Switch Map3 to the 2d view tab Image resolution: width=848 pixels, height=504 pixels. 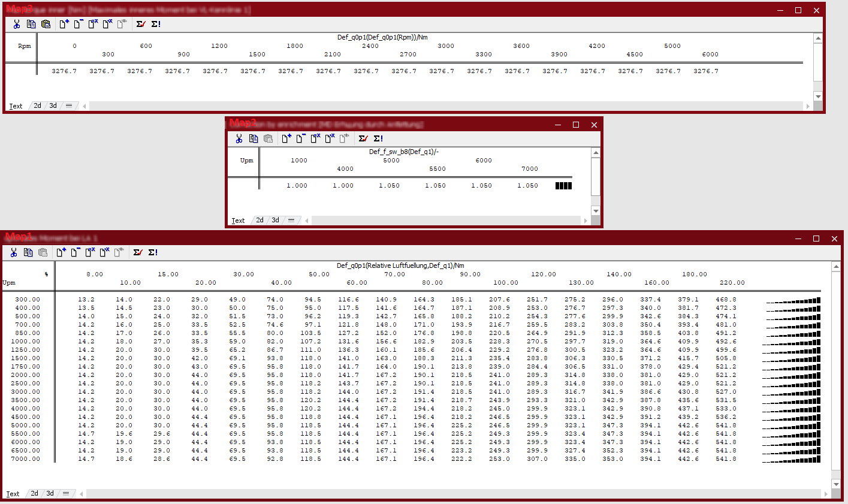pos(37,105)
